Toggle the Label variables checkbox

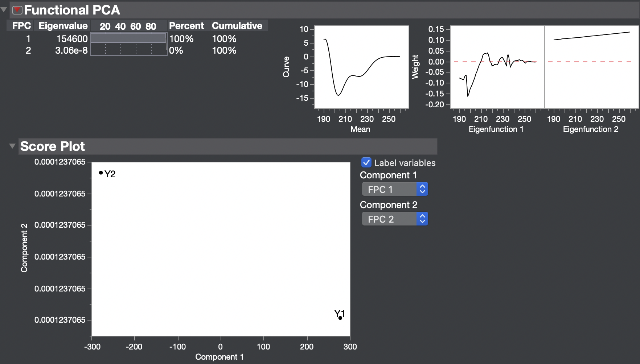[x=366, y=163]
